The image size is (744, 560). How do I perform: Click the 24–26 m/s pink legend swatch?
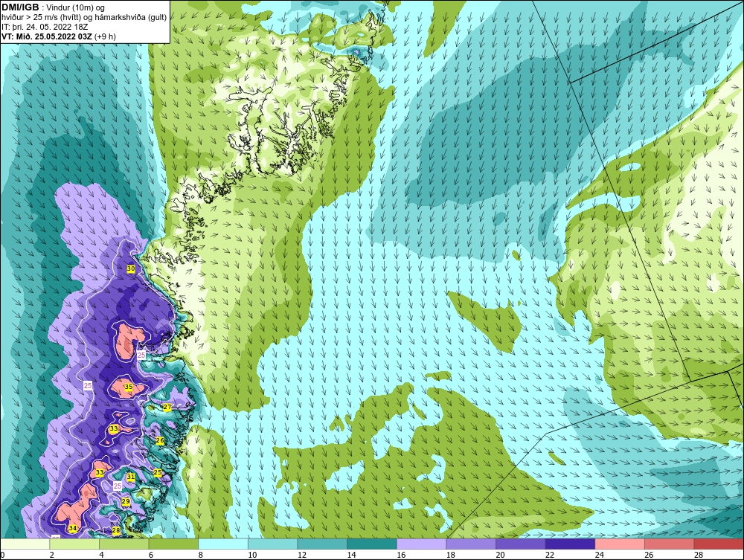click(620, 544)
